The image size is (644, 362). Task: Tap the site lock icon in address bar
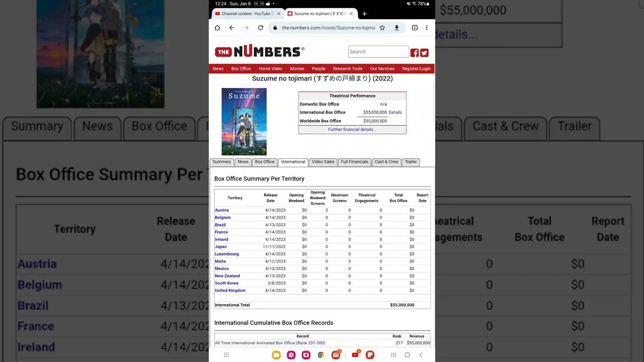(x=275, y=28)
